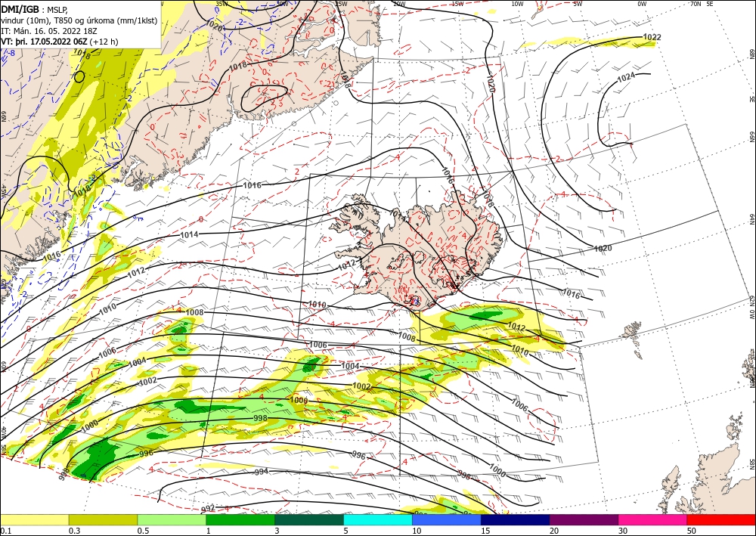
Task: Pick the dark green 3–5 legend swatch
Action: click(x=309, y=519)
